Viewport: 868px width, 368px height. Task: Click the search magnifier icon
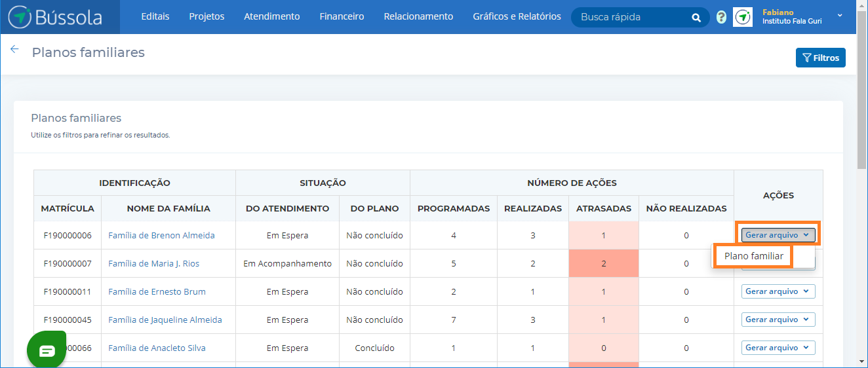[696, 17]
